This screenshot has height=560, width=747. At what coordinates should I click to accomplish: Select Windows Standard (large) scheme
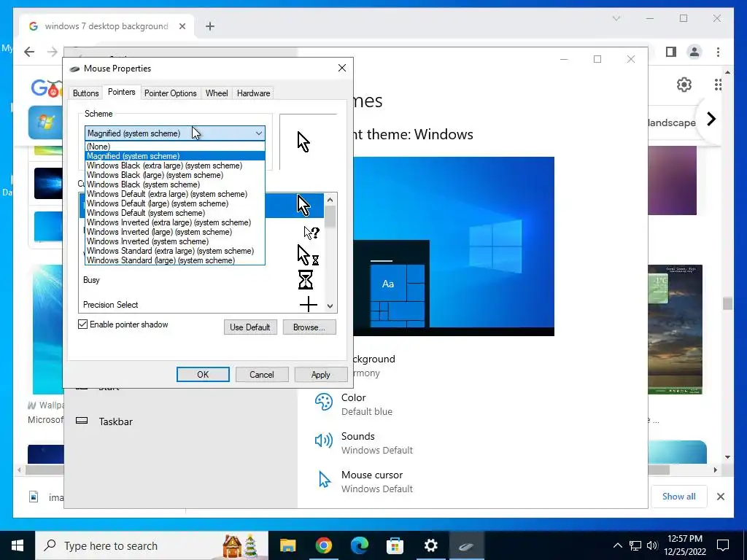point(175,260)
